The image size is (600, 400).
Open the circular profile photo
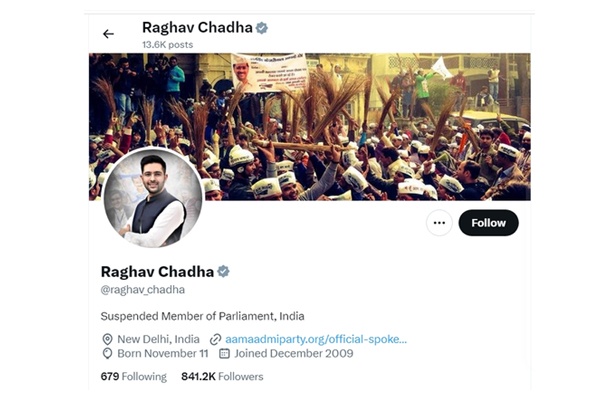tap(153, 198)
